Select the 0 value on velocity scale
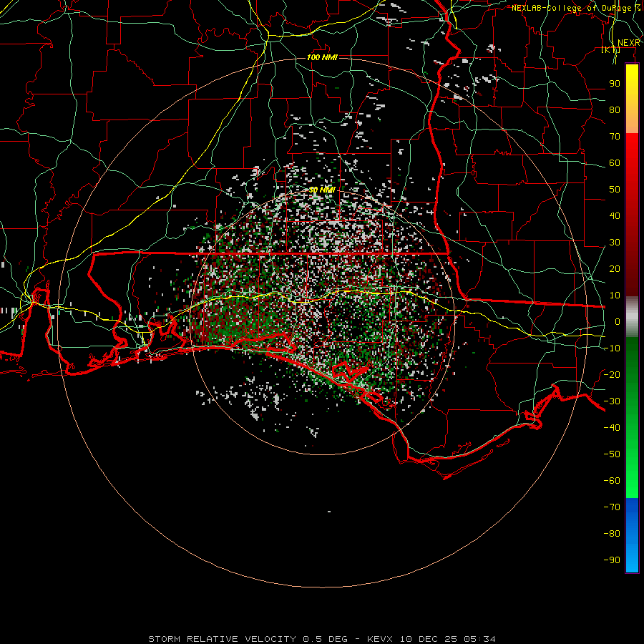Viewport: 644px width, 644px height. [x=618, y=322]
